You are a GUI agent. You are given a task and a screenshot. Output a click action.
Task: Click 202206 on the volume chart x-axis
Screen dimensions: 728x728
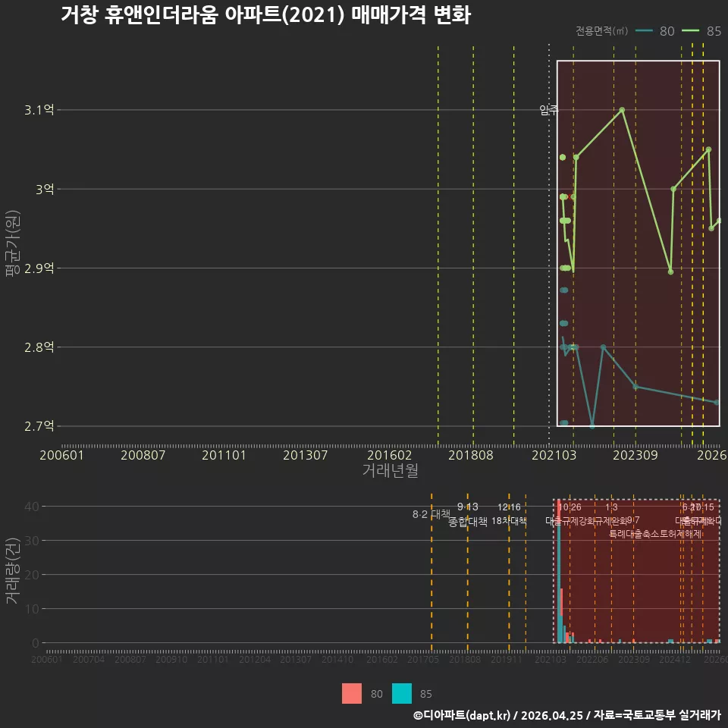click(592, 659)
